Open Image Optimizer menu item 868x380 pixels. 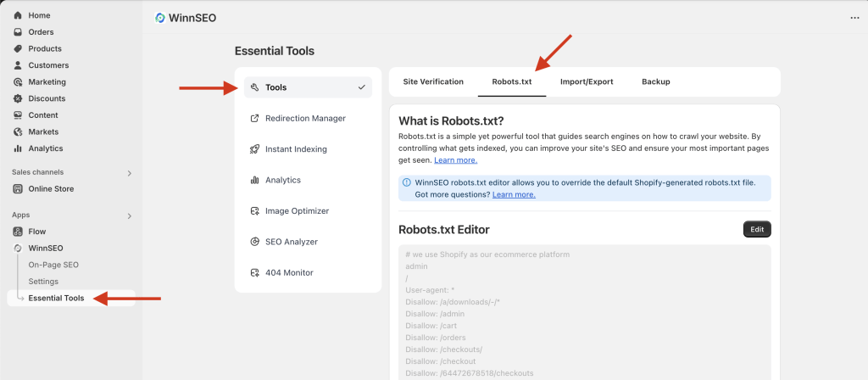(x=309, y=211)
